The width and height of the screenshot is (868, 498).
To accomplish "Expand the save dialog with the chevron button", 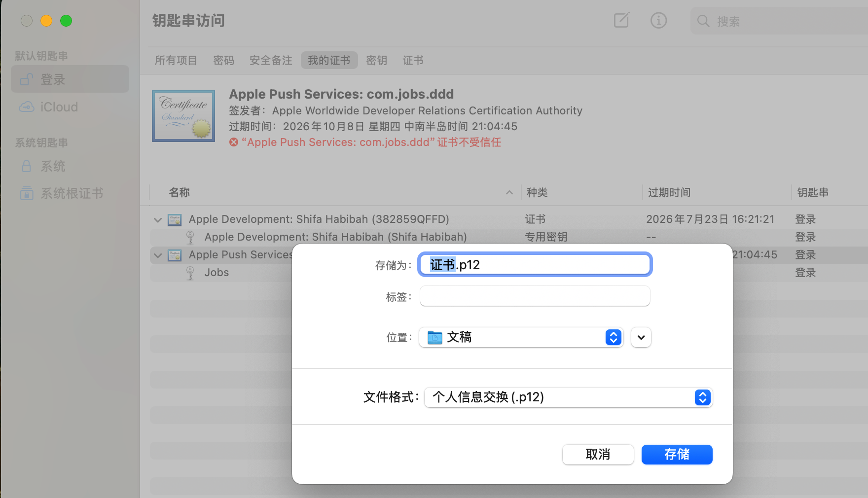I will pos(641,337).
